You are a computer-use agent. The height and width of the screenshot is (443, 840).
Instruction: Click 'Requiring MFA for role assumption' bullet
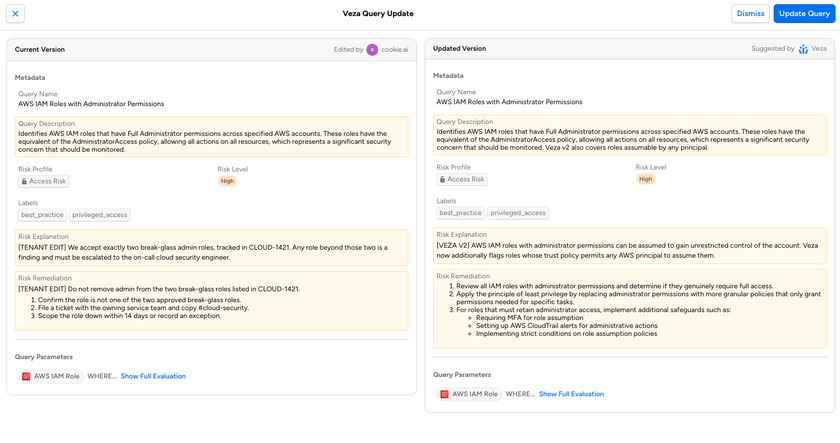(x=529, y=318)
